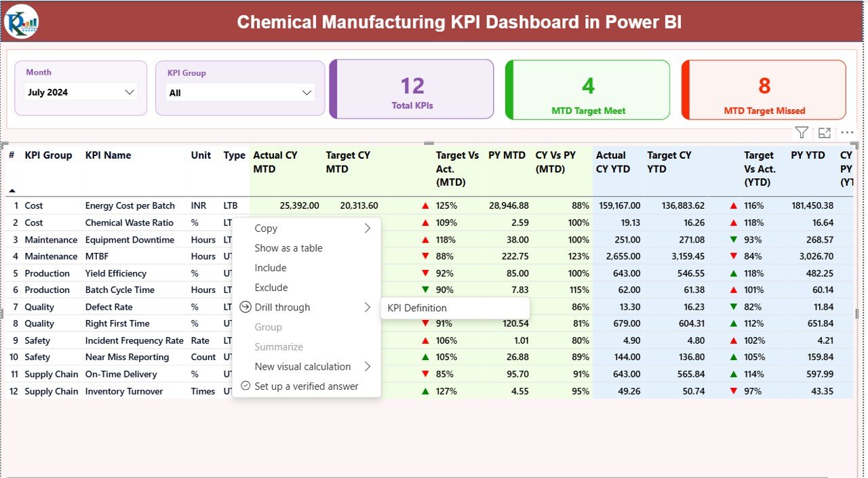Select the Chemical Waste Ratio row
This screenshot has width=868, height=478.
tap(129, 222)
